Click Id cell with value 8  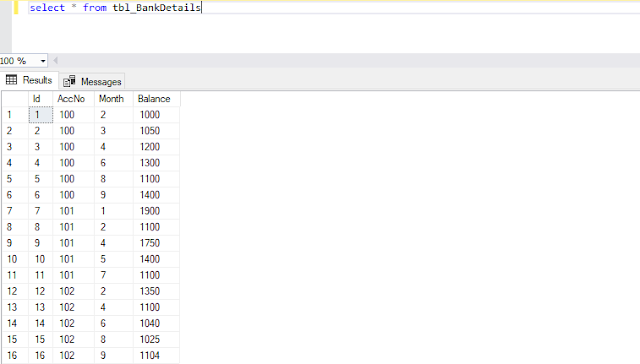tap(41, 227)
